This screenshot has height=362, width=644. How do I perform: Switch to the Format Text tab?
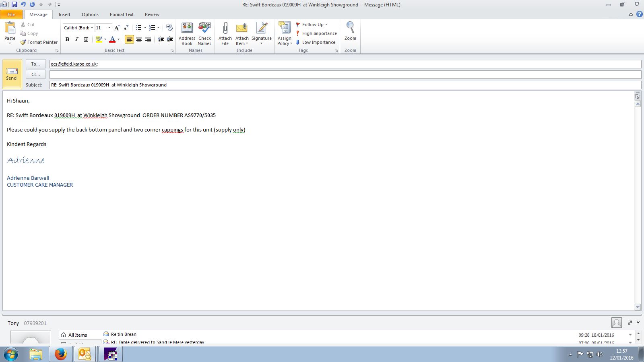pos(122,14)
